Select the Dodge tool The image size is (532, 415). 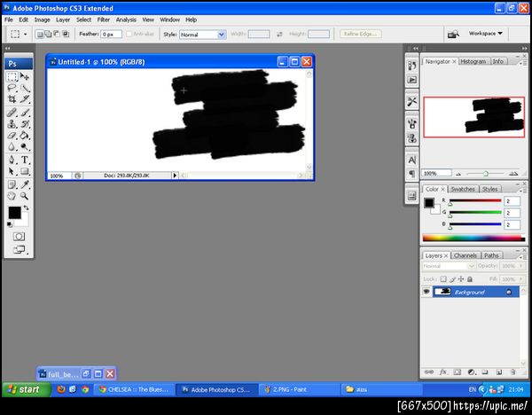pos(25,146)
